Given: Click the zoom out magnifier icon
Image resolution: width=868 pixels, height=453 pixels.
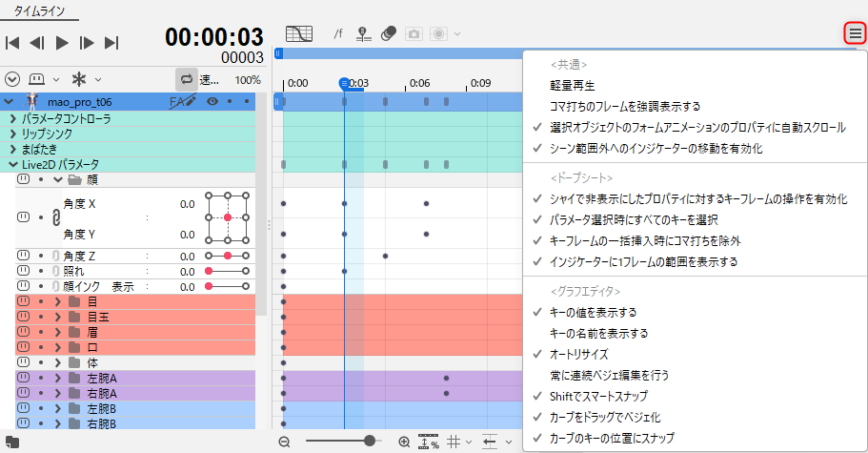Looking at the screenshot, I should tap(284, 442).
